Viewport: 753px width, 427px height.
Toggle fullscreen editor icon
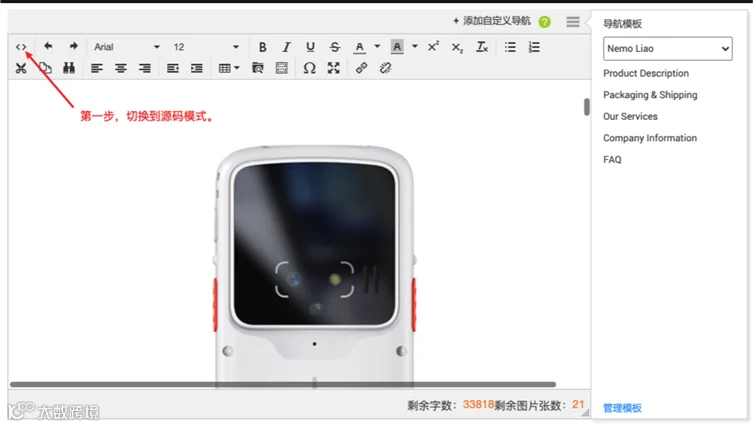coord(333,68)
